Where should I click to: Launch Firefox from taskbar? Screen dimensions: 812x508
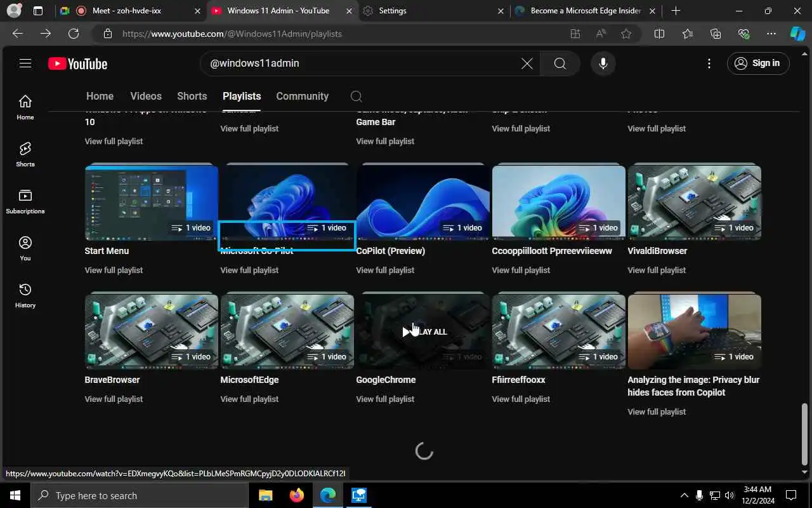tap(296, 495)
